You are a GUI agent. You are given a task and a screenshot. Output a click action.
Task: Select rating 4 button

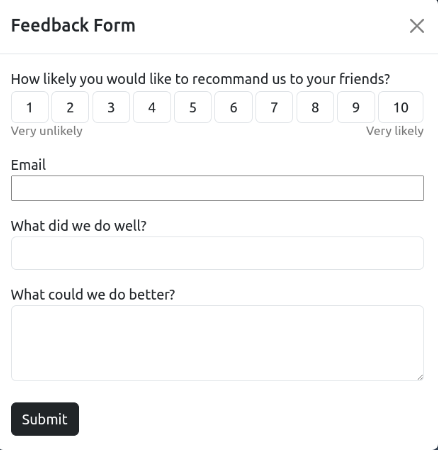point(152,107)
